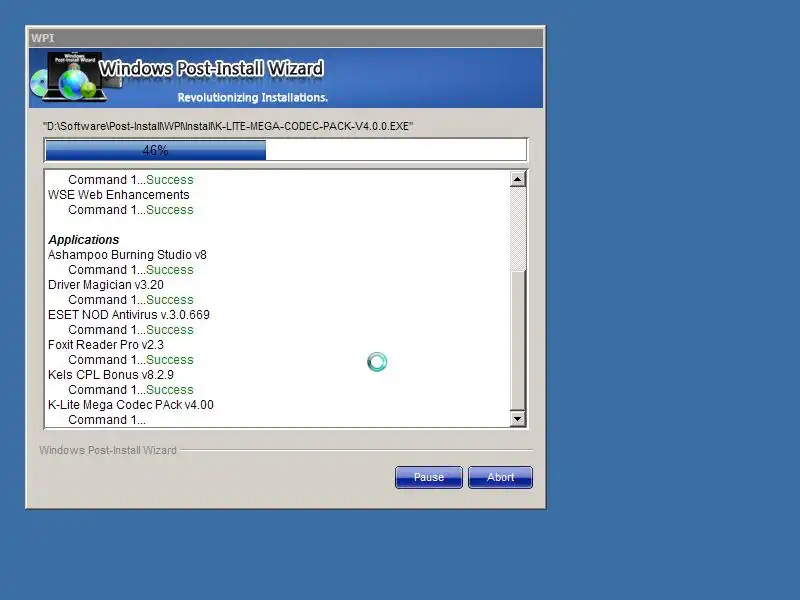This screenshot has width=800, height=600.
Task: Click the log scrollbar down arrow
Action: tap(517, 419)
